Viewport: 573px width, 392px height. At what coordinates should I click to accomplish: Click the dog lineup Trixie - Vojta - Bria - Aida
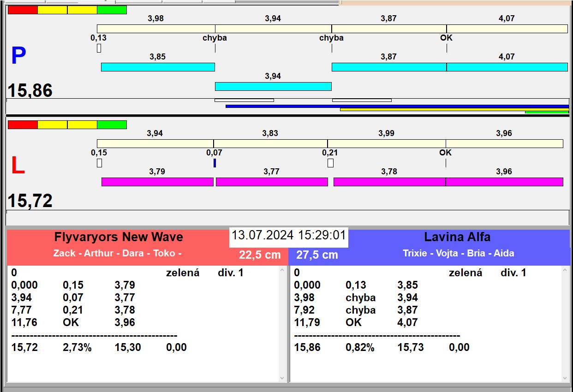click(x=458, y=253)
